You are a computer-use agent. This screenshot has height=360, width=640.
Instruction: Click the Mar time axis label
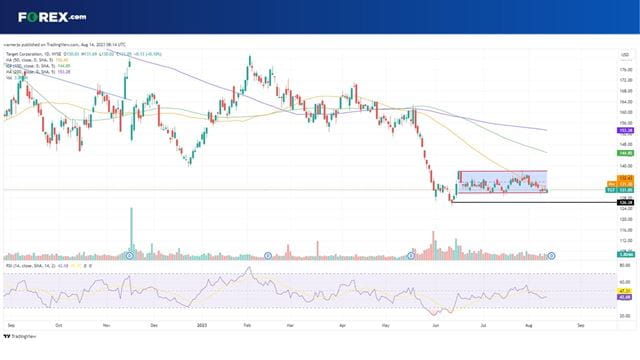pyautogui.click(x=290, y=326)
